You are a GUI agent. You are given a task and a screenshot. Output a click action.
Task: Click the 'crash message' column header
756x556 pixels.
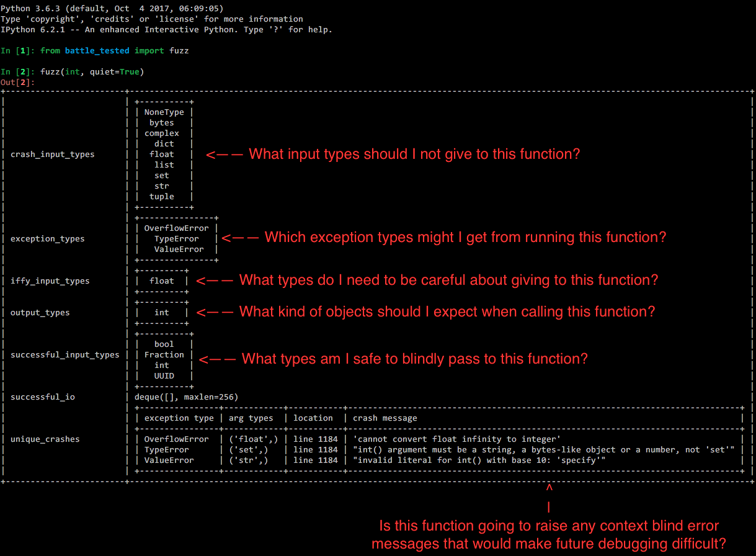[x=385, y=418]
